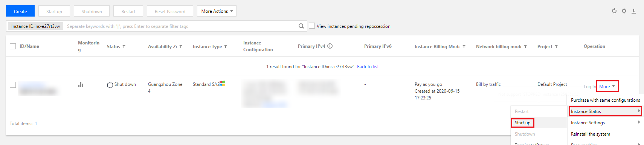This screenshot has height=145, width=644.
Task: Filter by the Project column icon
Action: (556, 47)
